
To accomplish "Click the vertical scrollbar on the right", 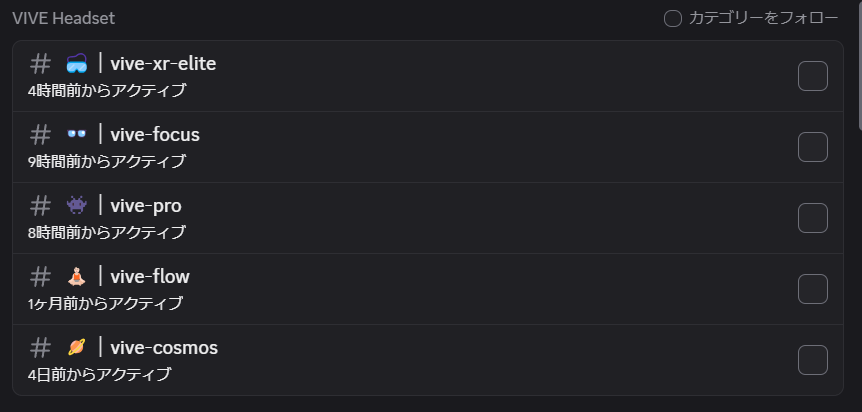I will coord(860,65).
